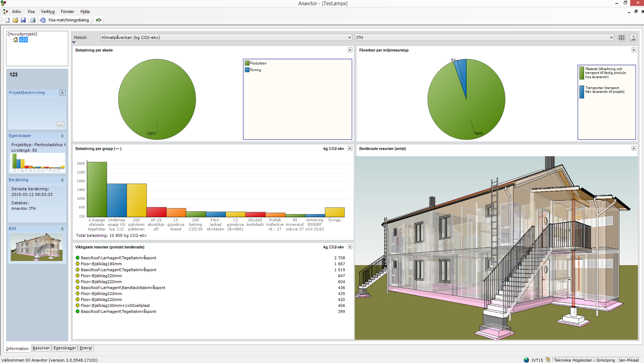Click the blue Rivning legend swatch
The image size is (644, 363).
pyautogui.click(x=247, y=70)
